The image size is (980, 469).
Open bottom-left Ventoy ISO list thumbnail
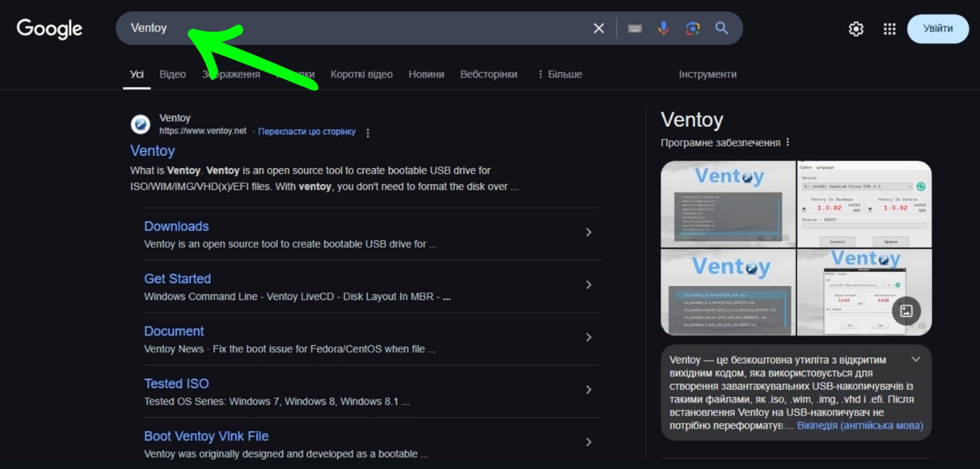click(728, 292)
